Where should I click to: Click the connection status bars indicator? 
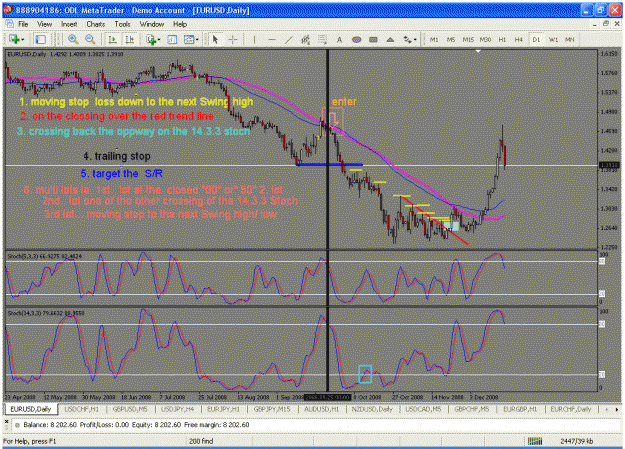(535, 441)
